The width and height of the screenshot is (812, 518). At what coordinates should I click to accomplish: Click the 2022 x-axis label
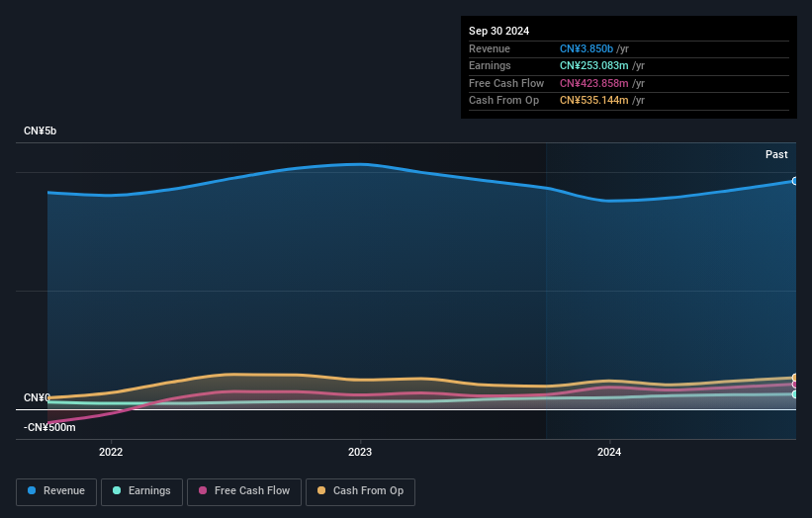(111, 452)
